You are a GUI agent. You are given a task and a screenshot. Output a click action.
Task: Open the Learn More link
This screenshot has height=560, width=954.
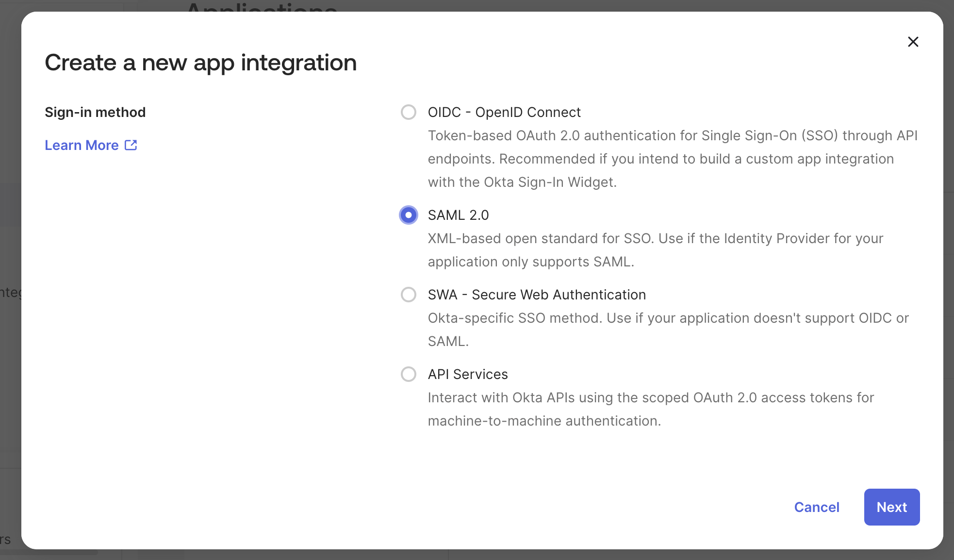point(81,145)
